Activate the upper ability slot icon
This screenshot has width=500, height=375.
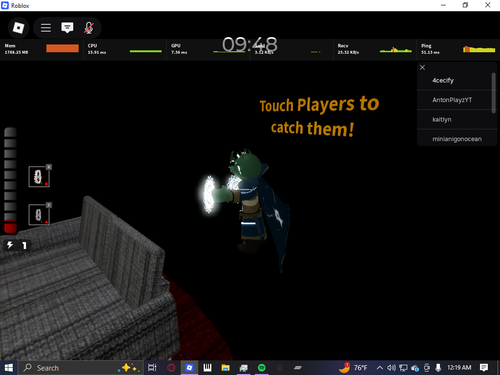(39, 177)
